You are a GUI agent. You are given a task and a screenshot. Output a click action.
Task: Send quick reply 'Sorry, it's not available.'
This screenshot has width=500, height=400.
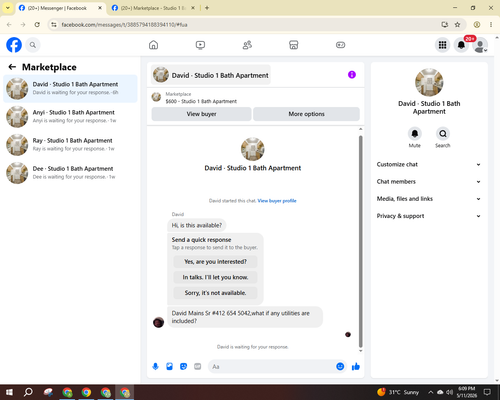tap(215, 293)
